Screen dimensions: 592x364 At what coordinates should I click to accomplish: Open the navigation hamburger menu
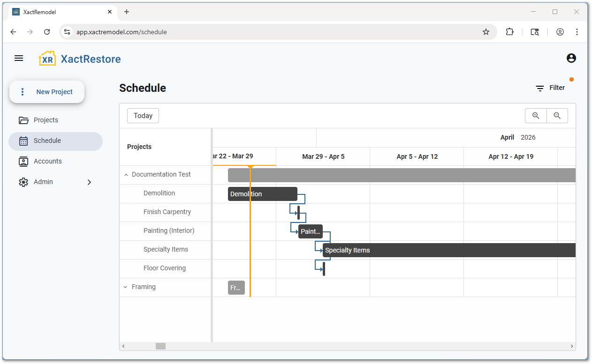[x=19, y=58]
